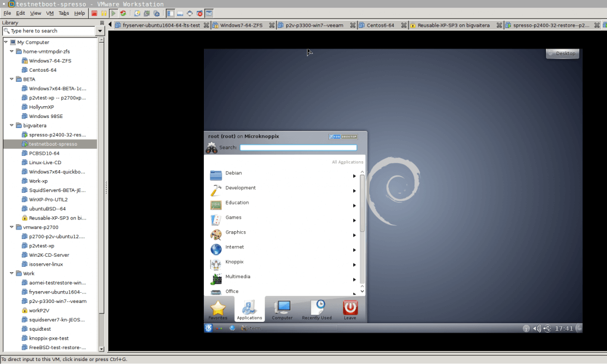Close the p2v-p3300-win7--veeam tab
The width and height of the screenshot is (607, 364).
353,25
